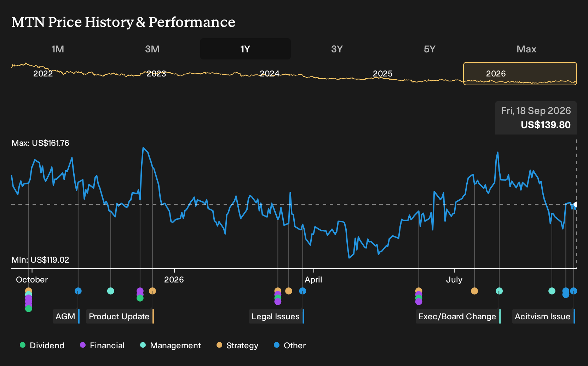Click the bottom purple dot in June cluster
The width and height of the screenshot is (588, 366).
click(x=419, y=302)
